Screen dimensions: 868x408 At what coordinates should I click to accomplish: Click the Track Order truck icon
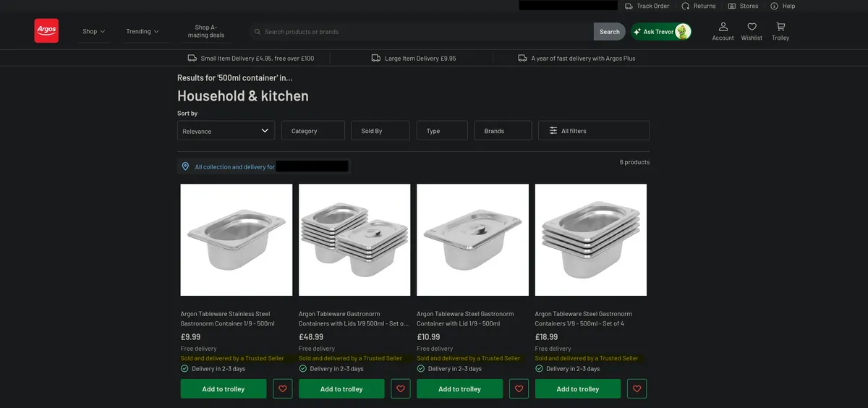pyautogui.click(x=630, y=6)
